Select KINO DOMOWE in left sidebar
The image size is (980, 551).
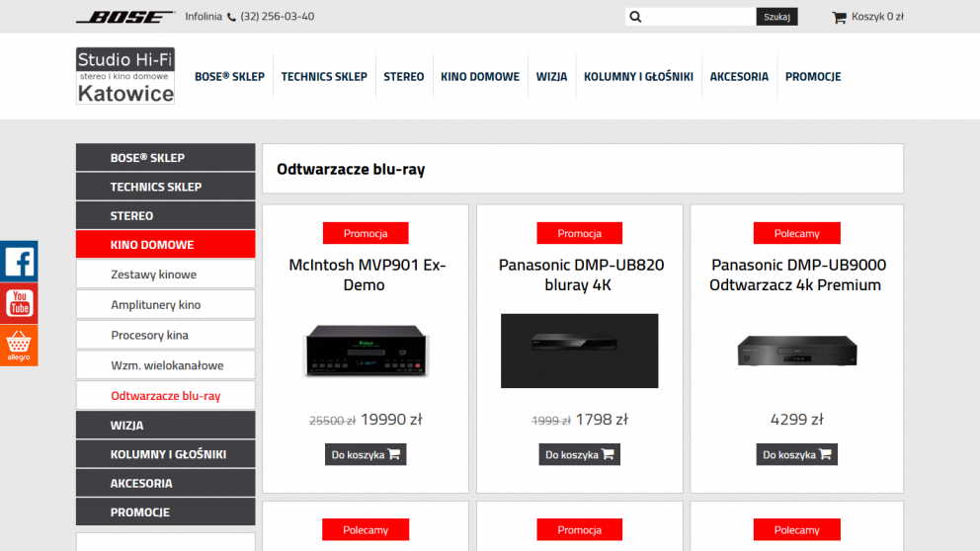pos(166,244)
